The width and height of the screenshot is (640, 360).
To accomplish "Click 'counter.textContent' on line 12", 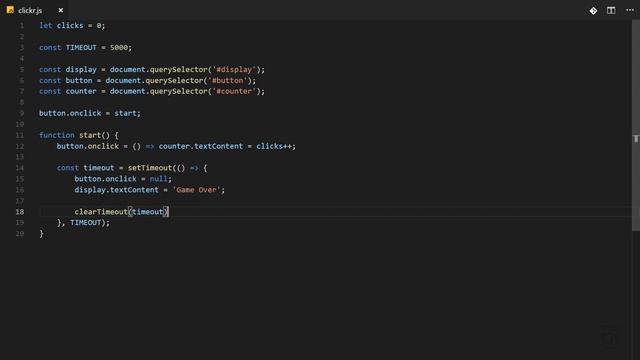I will point(201,146).
